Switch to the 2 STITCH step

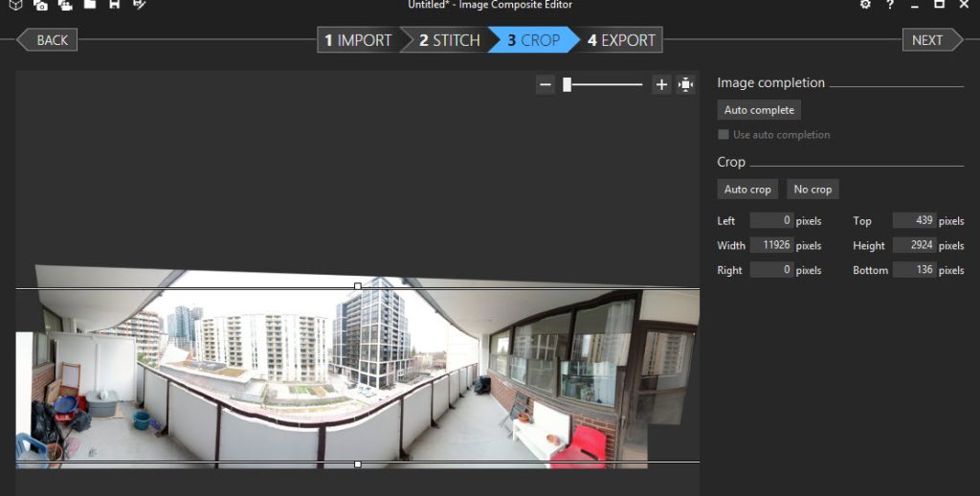[444, 40]
